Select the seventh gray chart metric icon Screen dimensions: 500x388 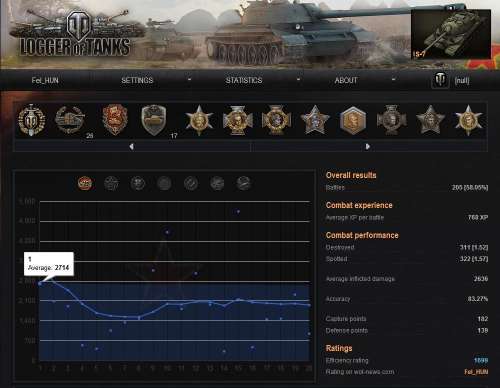[243, 183]
